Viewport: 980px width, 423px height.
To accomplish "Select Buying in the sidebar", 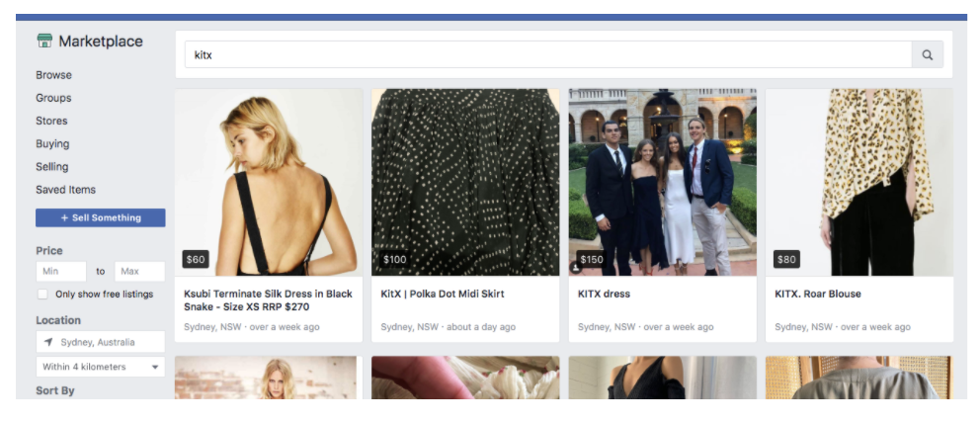I will point(52,143).
